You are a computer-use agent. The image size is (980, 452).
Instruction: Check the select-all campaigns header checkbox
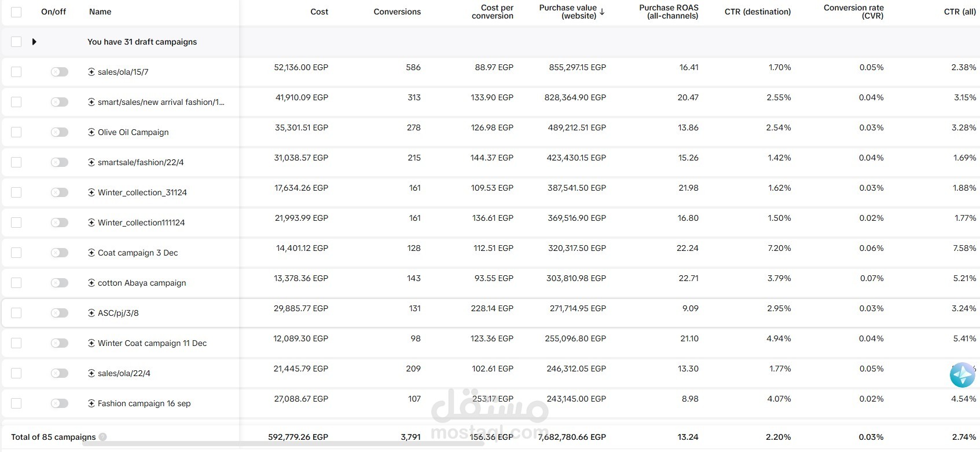coord(16,12)
